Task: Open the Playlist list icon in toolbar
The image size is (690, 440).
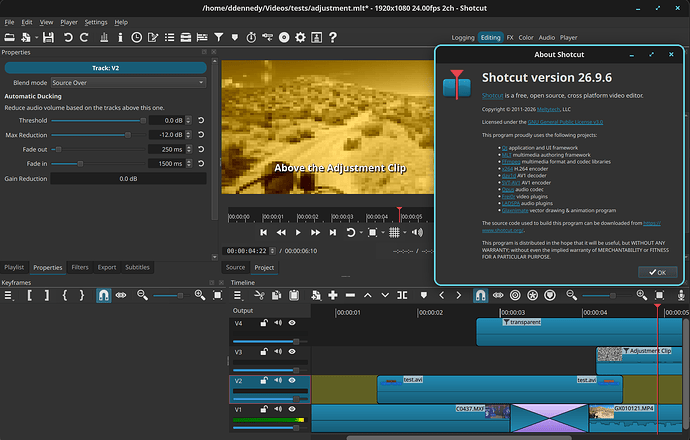Action: pyautogui.click(x=169, y=37)
